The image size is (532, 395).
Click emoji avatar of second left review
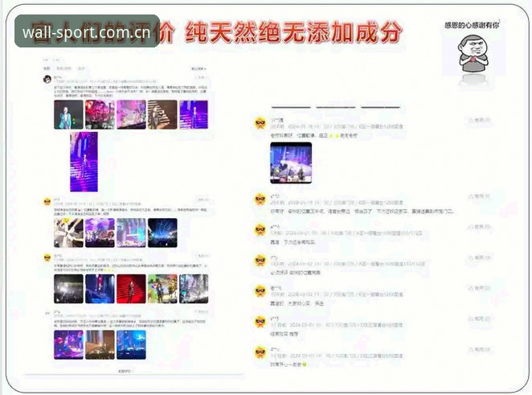47,202
